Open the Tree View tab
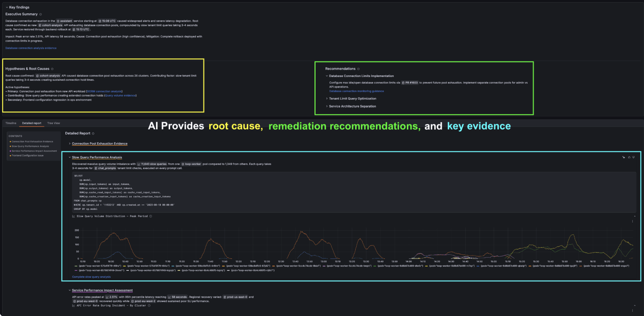Screen dimensions: 644x316 point(53,123)
